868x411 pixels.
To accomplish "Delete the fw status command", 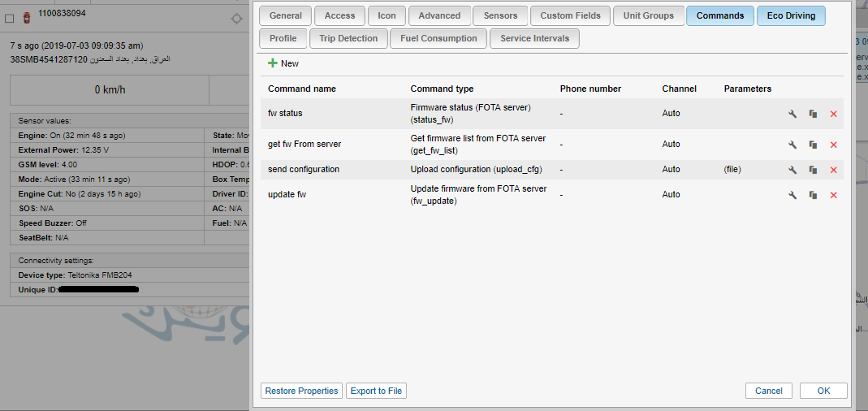I will [833, 114].
